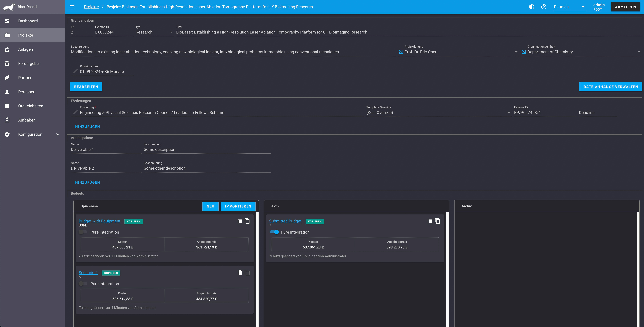Click the Konfiguration gear icon
This screenshot has width=644, height=327.
7,134
